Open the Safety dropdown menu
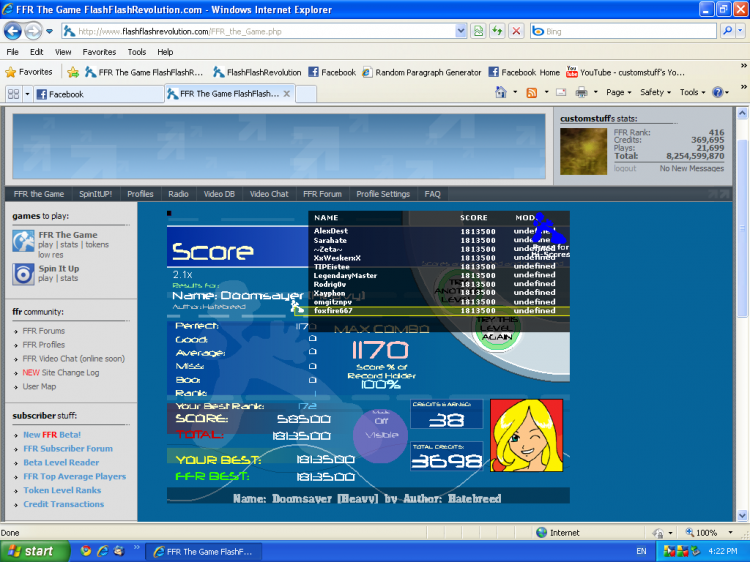Image resolution: width=750 pixels, height=562 pixels. (655, 93)
